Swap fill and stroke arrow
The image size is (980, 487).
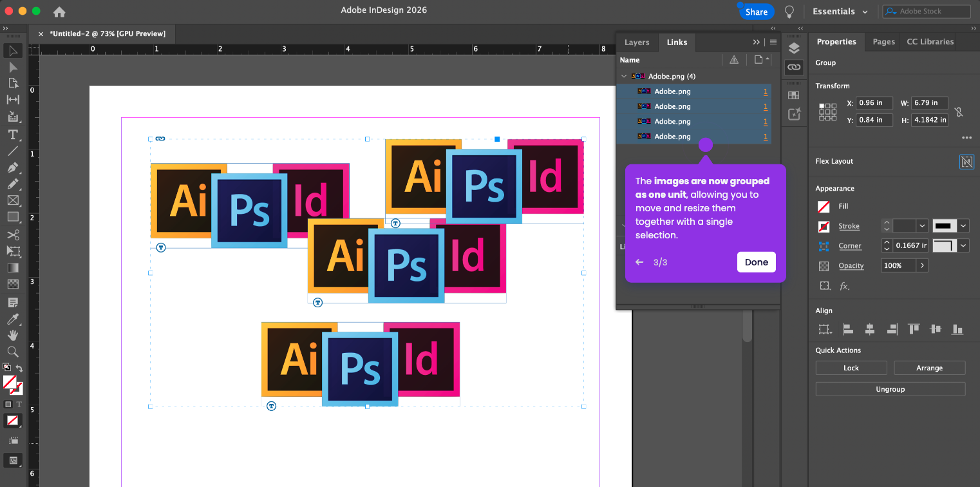[19, 368]
